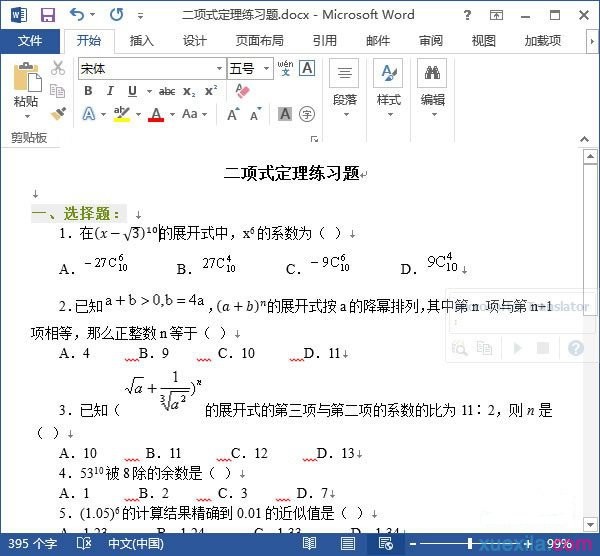Toggle Underline formatting
Viewport: 600px width, 556px height.
coord(132,91)
